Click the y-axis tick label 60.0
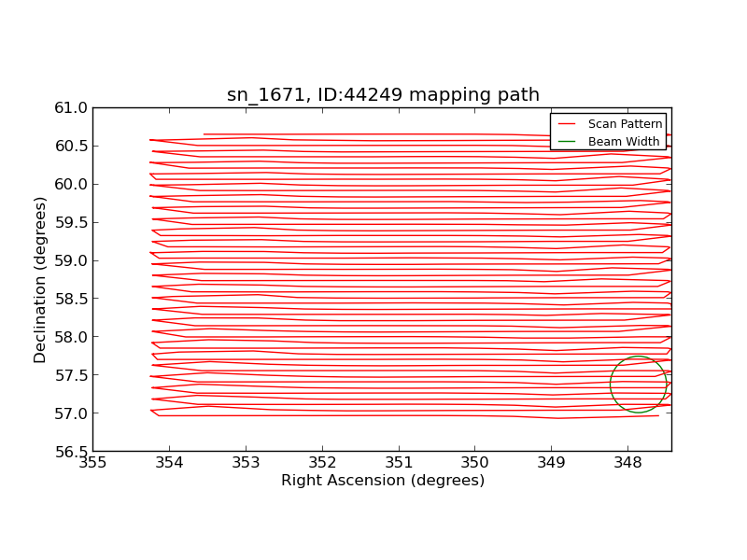The image size is (747, 560). (x=71, y=184)
